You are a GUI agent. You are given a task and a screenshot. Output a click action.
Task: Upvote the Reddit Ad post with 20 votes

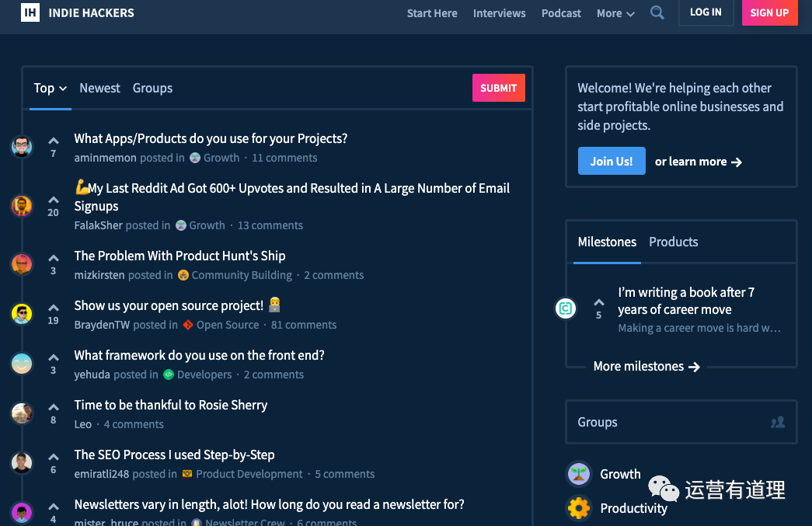click(54, 200)
